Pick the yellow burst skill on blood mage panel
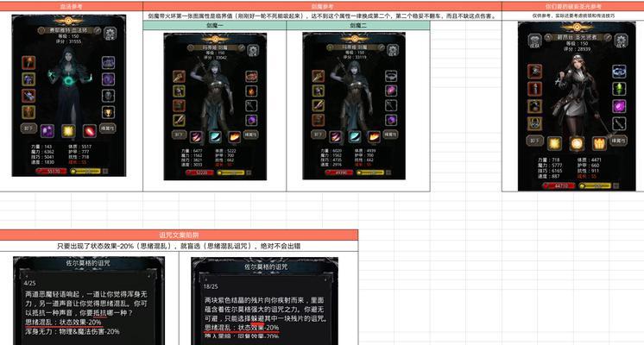Viewport: 644px width, 345px height. coord(68,131)
